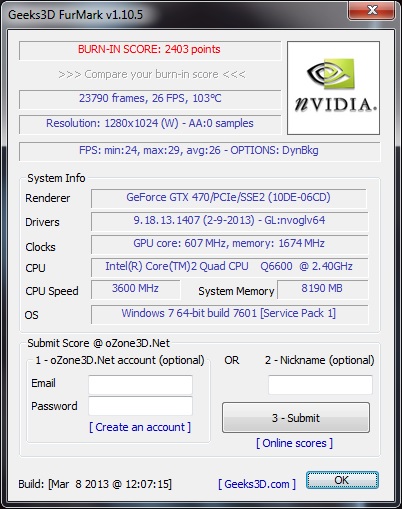
Task: Click the Nickname input field
Action: pos(320,384)
